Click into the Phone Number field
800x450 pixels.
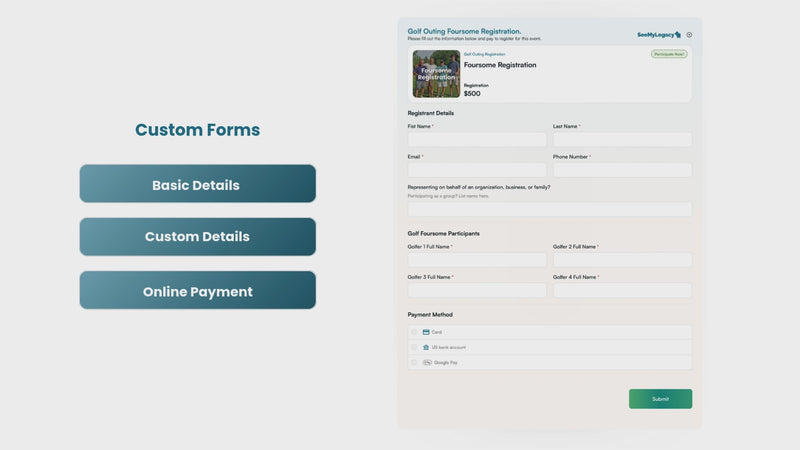pyautogui.click(x=622, y=170)
